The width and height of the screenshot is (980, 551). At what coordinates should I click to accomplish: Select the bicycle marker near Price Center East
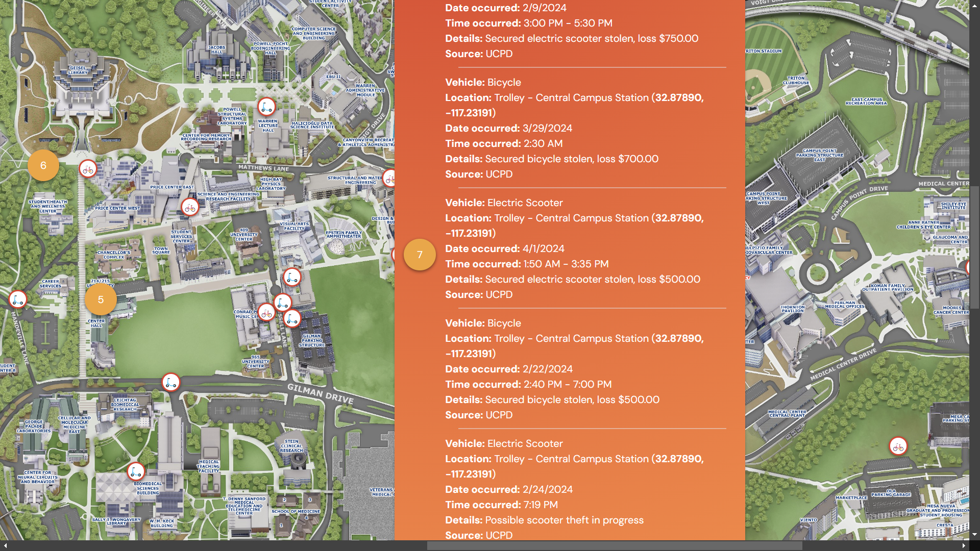click(190, 207)
